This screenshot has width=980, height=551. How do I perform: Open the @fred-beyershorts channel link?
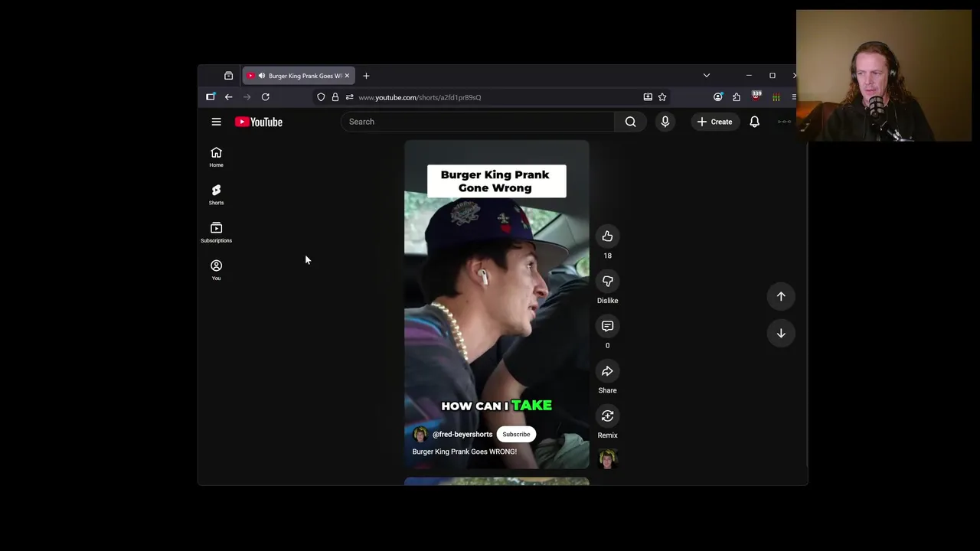tap(462, 434)
